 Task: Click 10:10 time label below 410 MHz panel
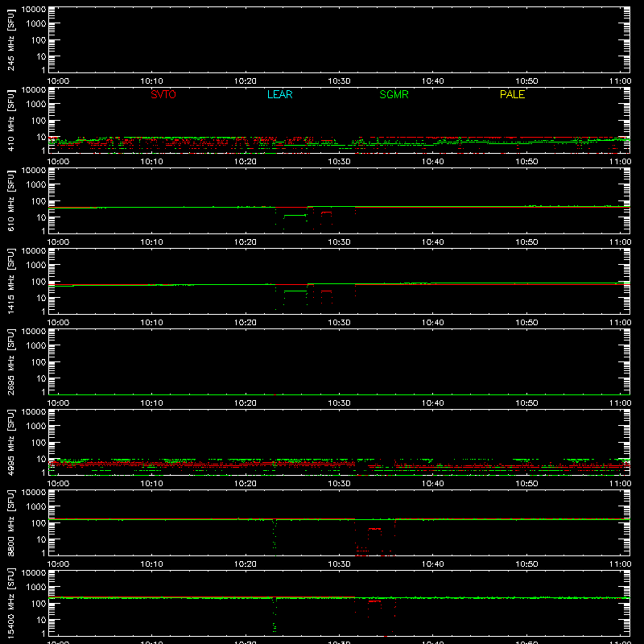(151, 162)
